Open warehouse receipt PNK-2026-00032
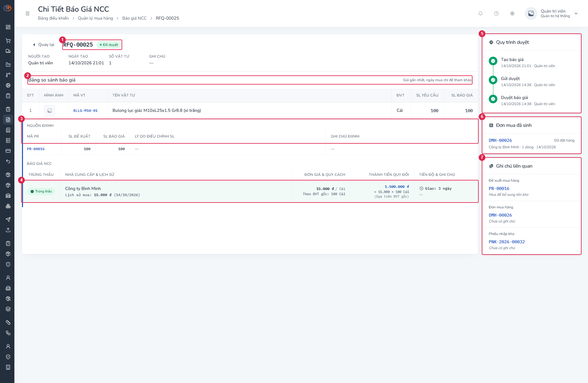 click(x=507, y=242)
